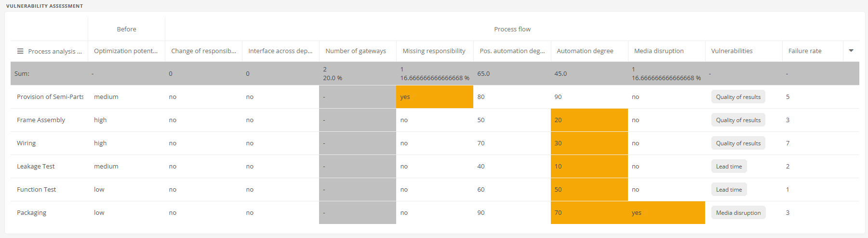
Task: Click Quality of results tag in Wiring row
Action: (x=738, y=143)
